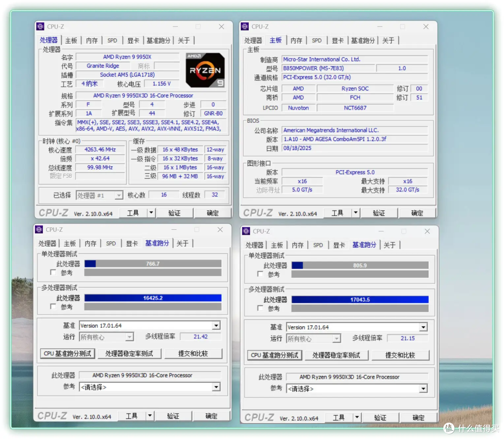This screenshot has width=504, height=439.
Task: Open 基准跑分 tab in processor window
Action: point(158,41)
